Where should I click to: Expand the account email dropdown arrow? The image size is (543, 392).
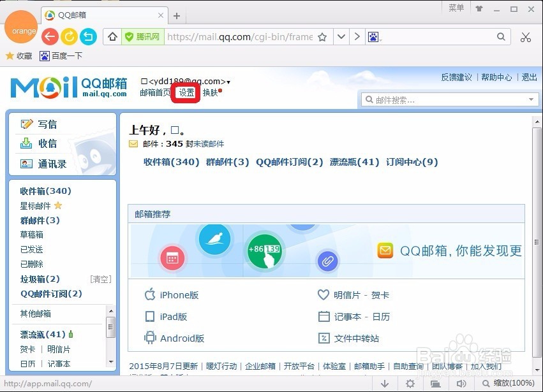[228, 82]
